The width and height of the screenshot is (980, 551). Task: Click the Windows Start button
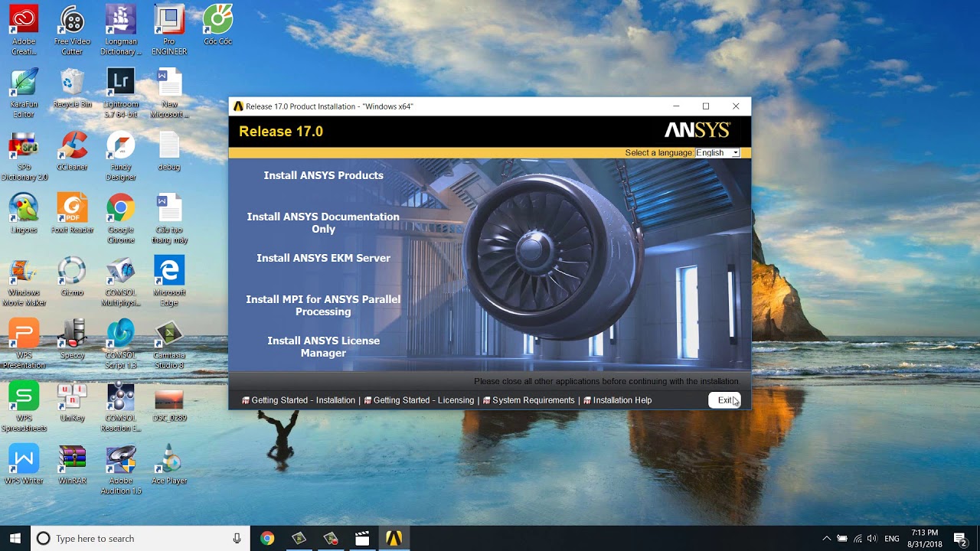(x=15, y=539)
